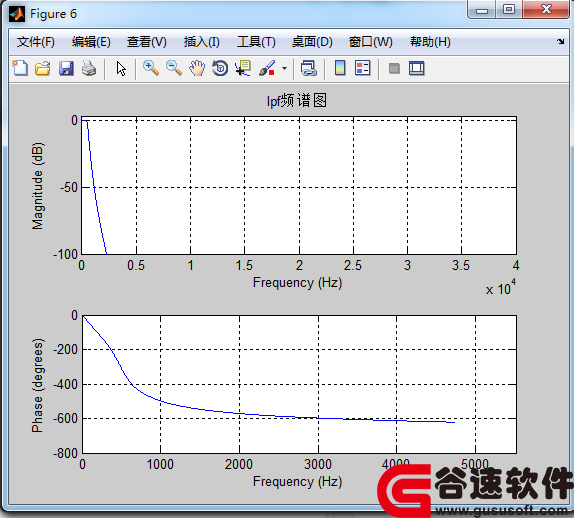Expand the brush color dropdown arrow
Screen dimensions: 574x518
(x=284, y=68)
